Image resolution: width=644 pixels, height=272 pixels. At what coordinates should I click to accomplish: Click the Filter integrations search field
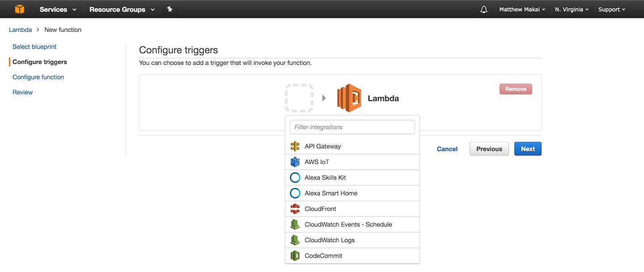[x=352, y=127]
